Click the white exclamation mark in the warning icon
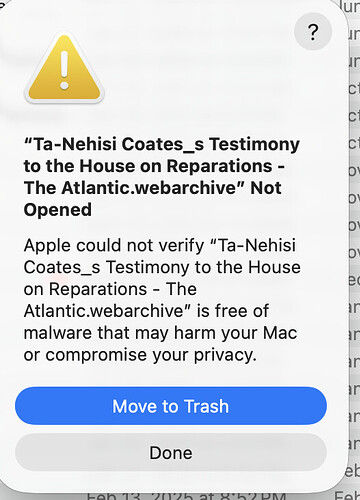360x500 pixels. click(x=64, y=70)
